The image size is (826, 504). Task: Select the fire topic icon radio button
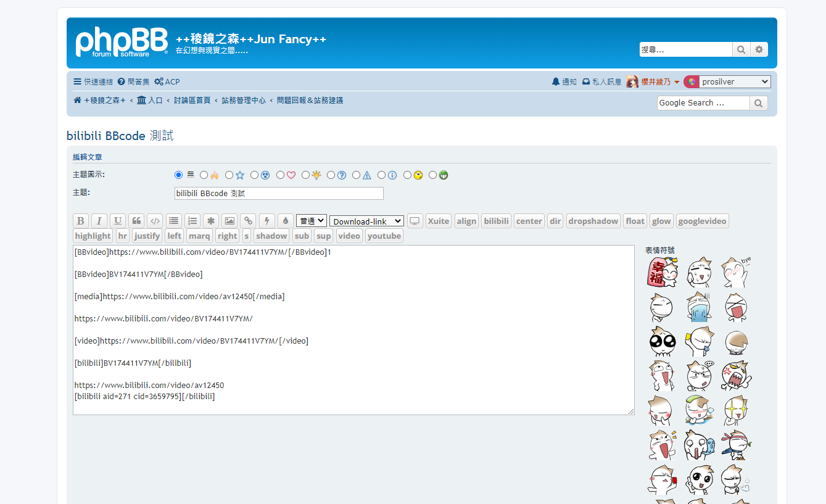pyautogui.click(x=204, y=175)
